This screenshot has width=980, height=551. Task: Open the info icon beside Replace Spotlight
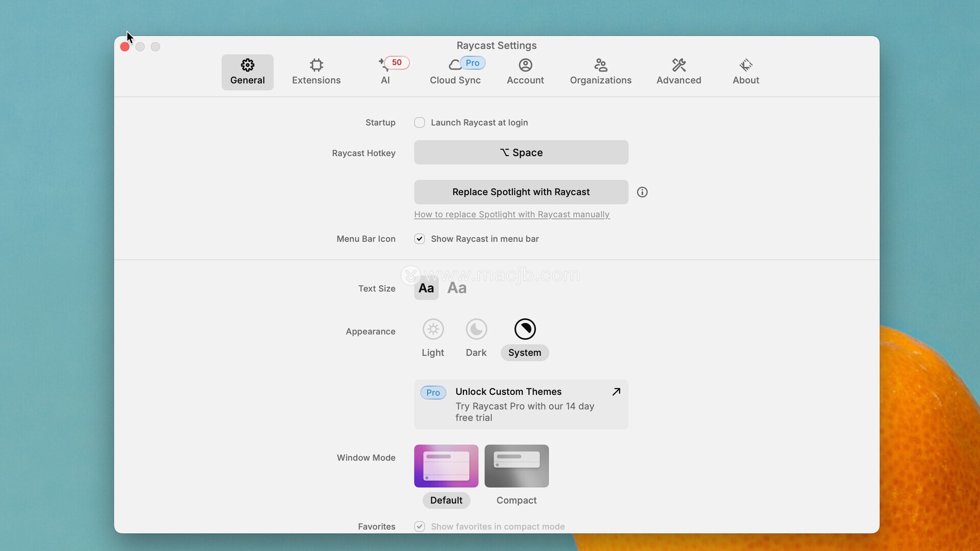(642, 192)
